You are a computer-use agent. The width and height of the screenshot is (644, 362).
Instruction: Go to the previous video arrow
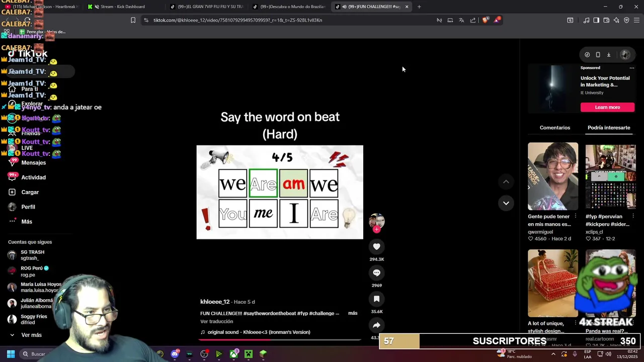[506, 182]
